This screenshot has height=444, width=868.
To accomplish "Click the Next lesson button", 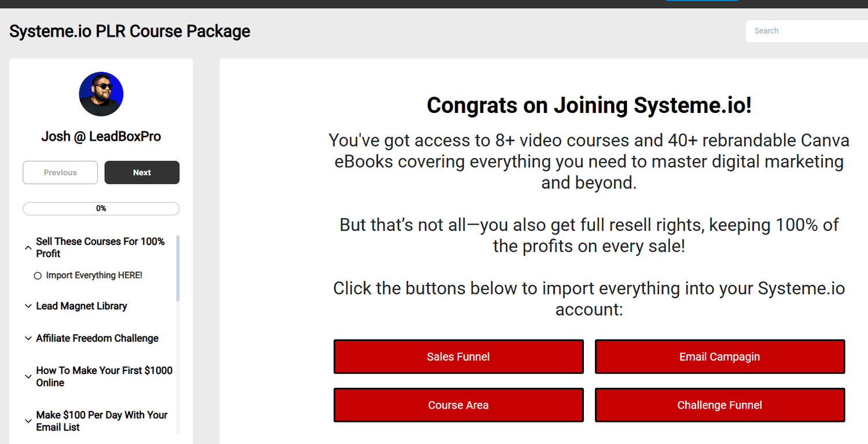I will pos(142,173).
